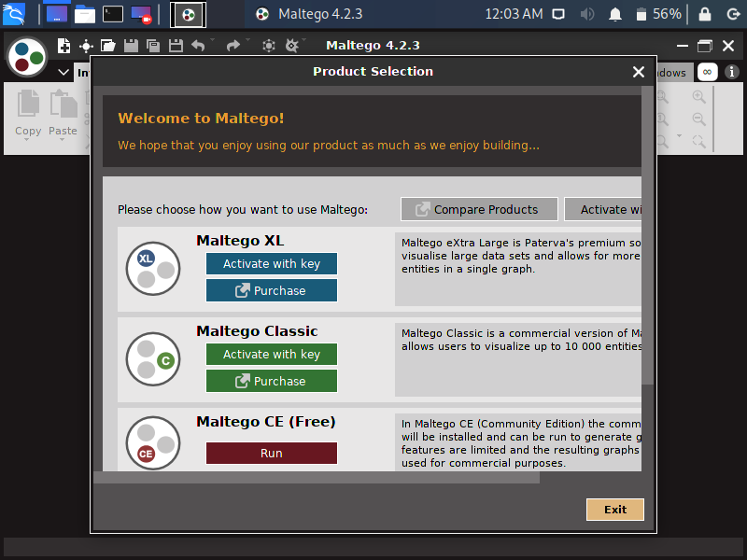Open Compare Products
The image size is (747, 560).
tap(479, 209)
